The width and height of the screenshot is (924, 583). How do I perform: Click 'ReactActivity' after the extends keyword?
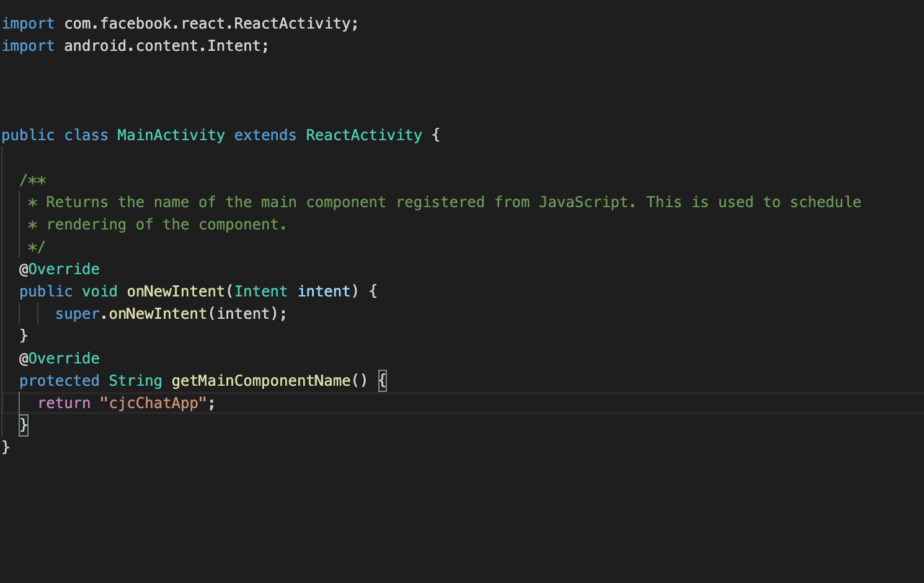point(364,135)
